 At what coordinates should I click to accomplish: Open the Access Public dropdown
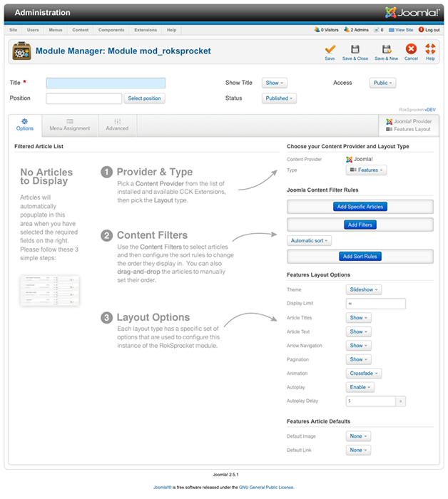pyautogui.click(x=383, y=83)
